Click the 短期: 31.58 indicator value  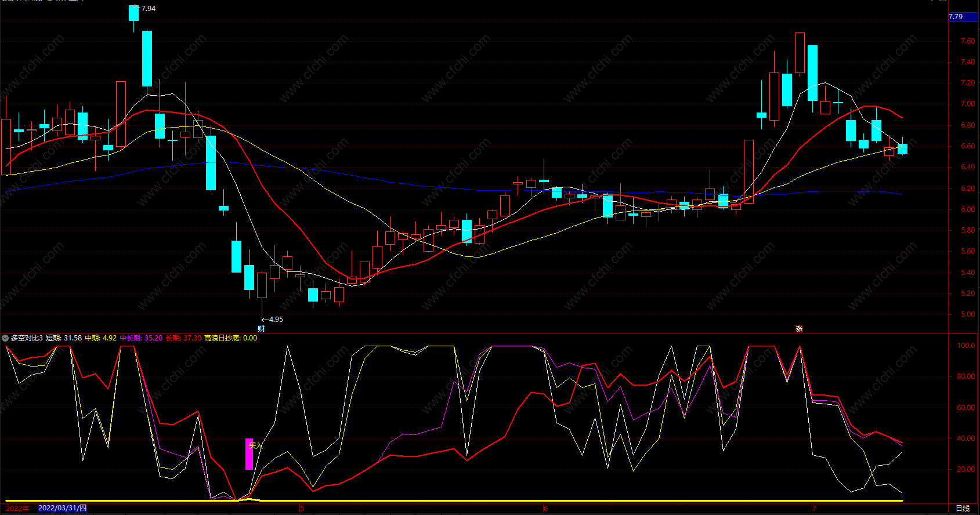(64, 338)
